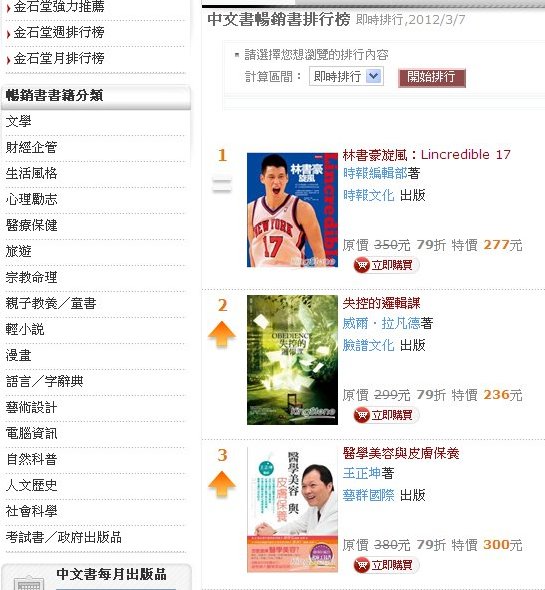Image resolution: width=545 pixels, height=590 pixels.
Task: Select the 醫療保健 category
Action: pyautogui.click(x=32, y=225)
